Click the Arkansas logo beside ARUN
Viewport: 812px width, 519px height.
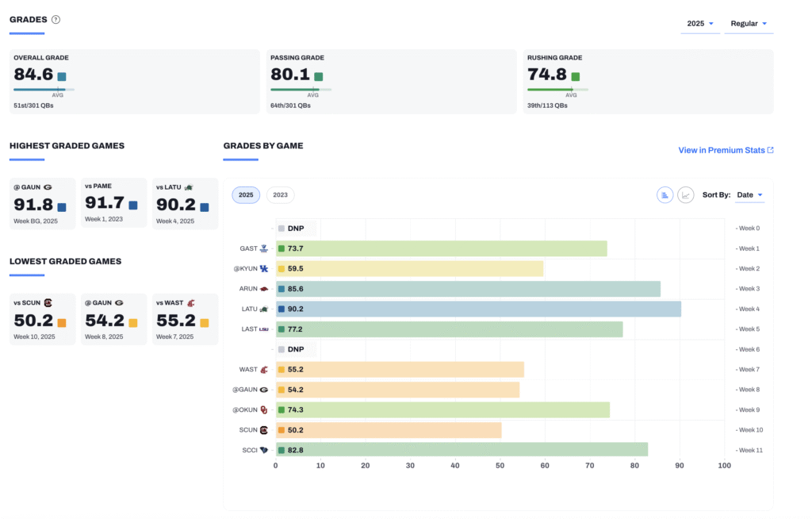coord(264,289)
